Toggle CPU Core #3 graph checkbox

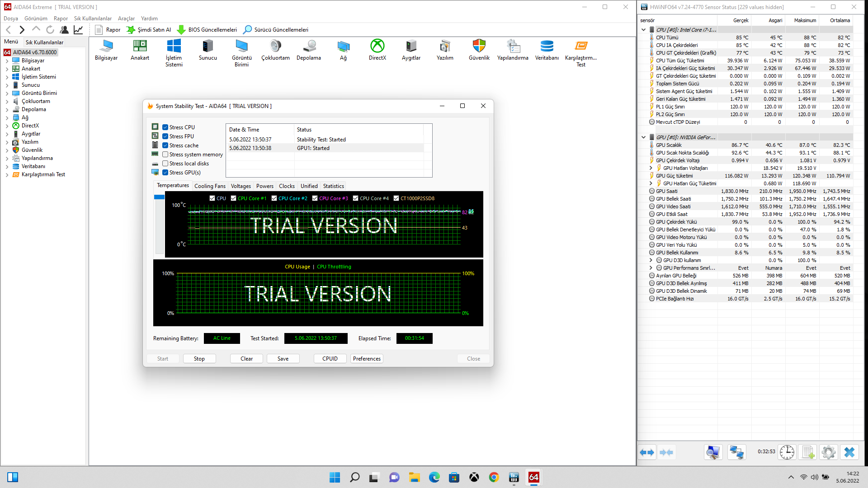(315, 198)
